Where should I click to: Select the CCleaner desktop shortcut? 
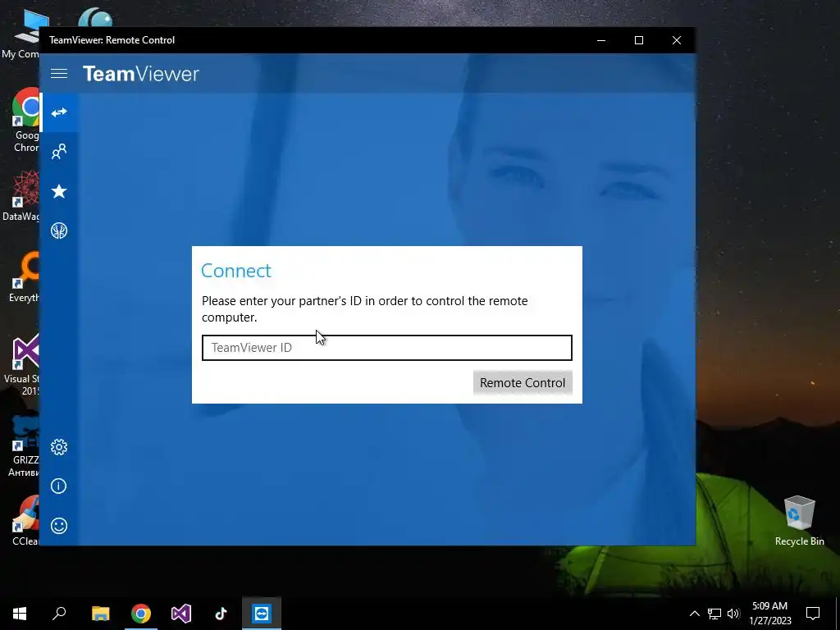(x=25, y=520)
